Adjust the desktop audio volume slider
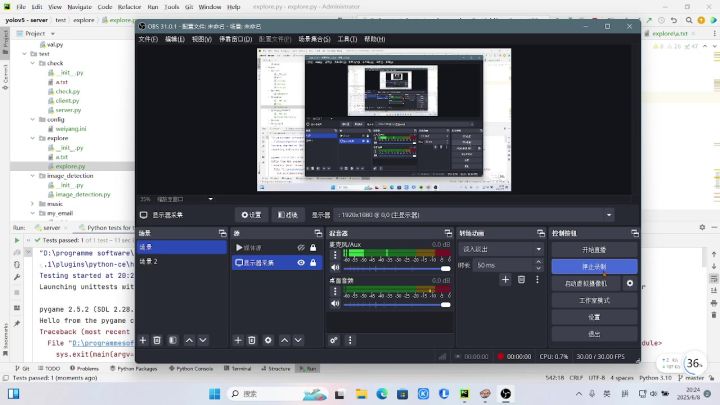Image resolution: width=720 pixels, height=405 pixels. [397, 304]
